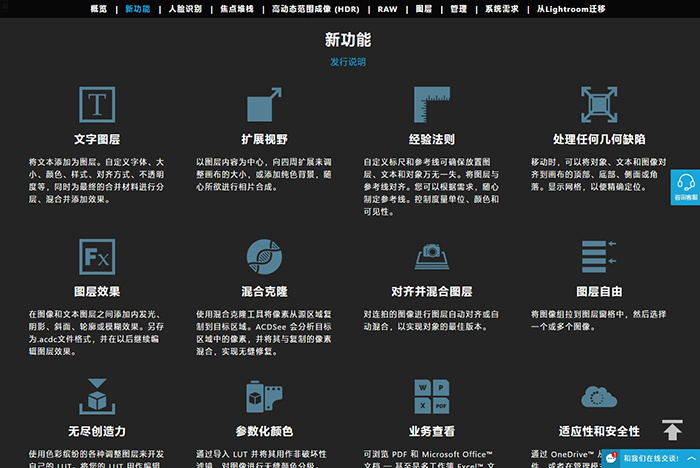Click the back-to-top arrow icon
The width and height of the screenshot is (700, 468).
[x=672, y=430]
